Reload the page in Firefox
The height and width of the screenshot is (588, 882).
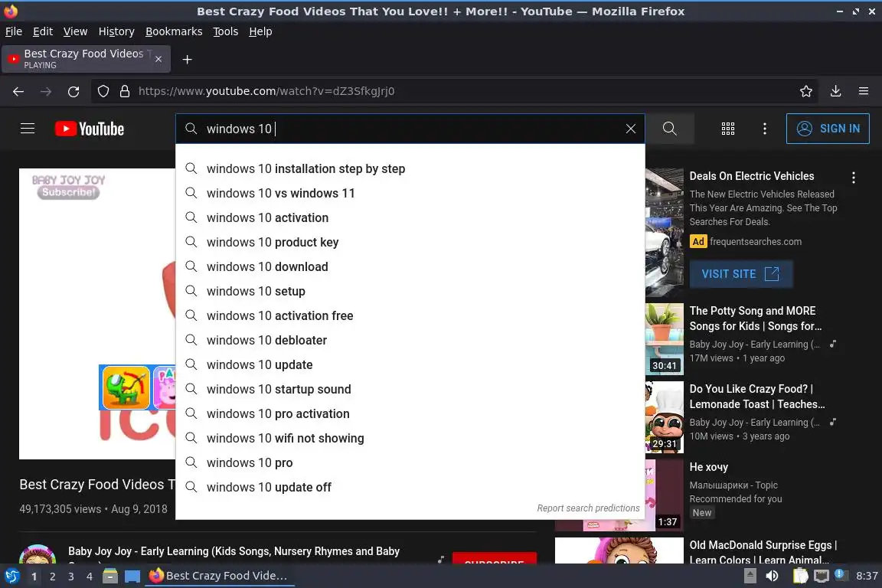pos(73,91)
